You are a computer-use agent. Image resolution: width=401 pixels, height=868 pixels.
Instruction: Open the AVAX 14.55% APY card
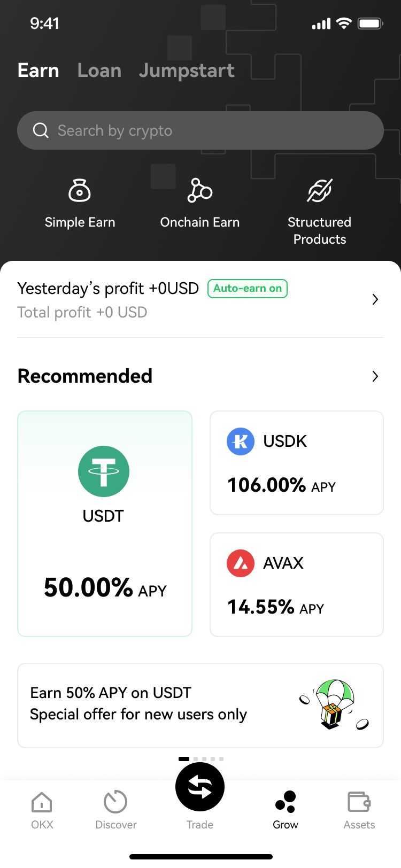[x=297, y=585]
